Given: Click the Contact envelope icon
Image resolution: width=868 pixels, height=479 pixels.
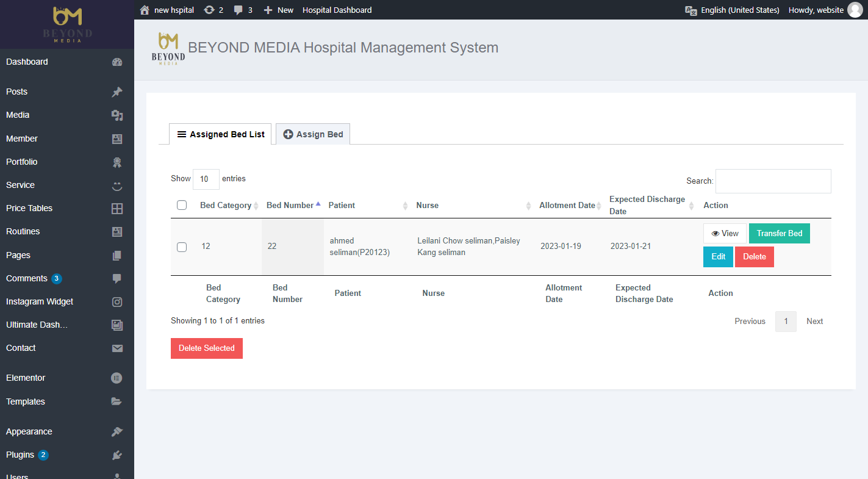Looking at the screenshot, I should pos(117,348).
